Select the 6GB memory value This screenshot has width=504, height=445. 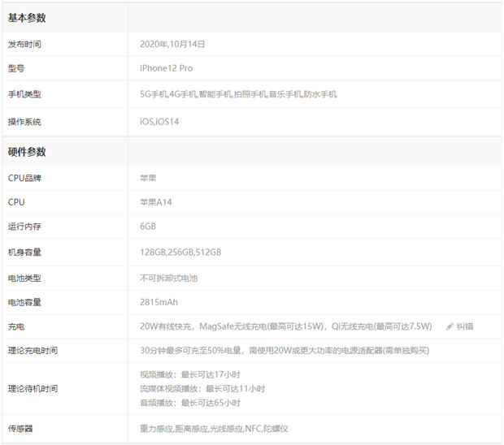148,227
